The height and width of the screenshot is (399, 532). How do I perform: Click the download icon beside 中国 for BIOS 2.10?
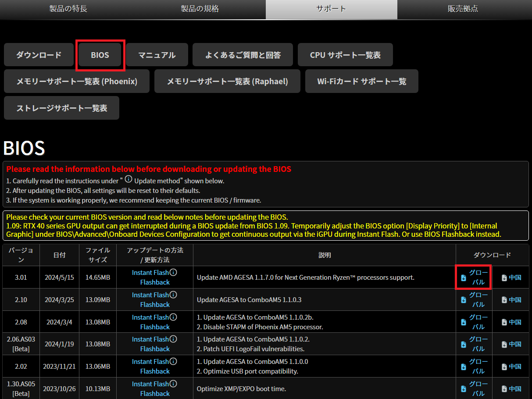tap(504, 300)
